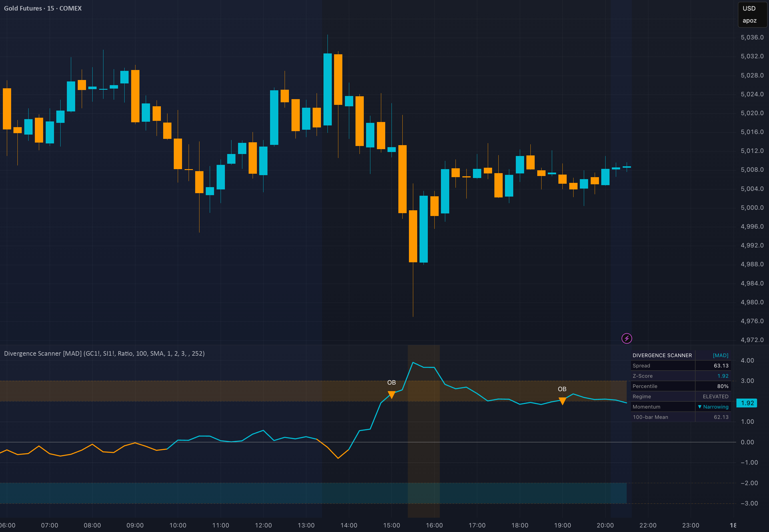Click the Z-Score value 1.92 in table
Viewport: 769px width, 532px height.
[x=723, y=376]
